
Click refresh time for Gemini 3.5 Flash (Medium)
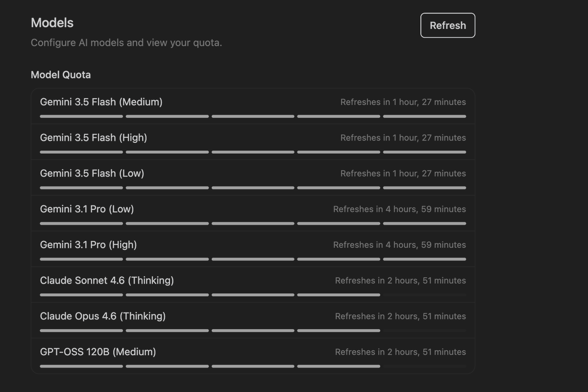(x=403, y=102)
